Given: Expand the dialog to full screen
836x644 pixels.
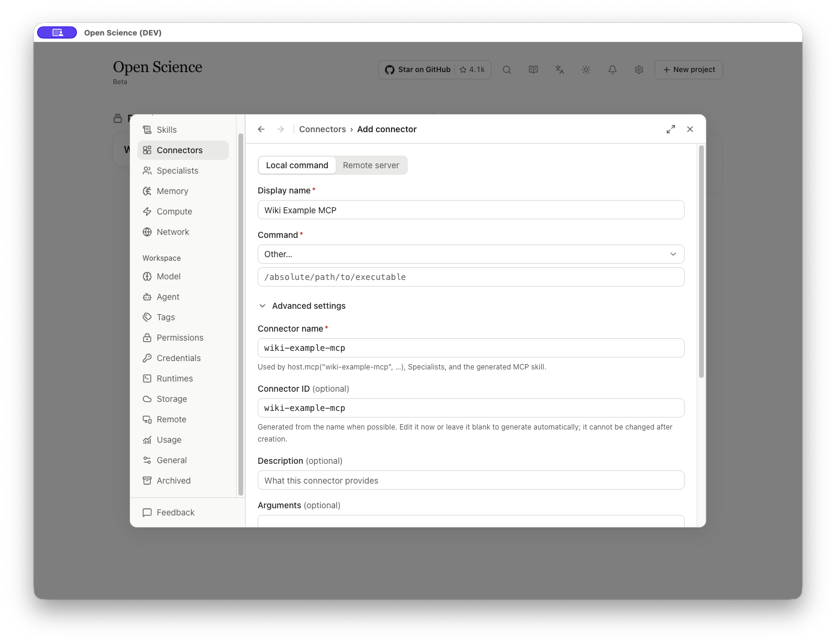Looking at the screenshot, I should (671, 129).
